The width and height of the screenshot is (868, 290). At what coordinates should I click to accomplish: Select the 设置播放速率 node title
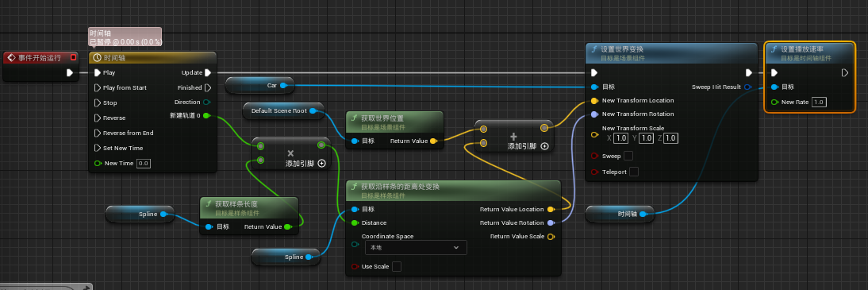pos(802,49)
